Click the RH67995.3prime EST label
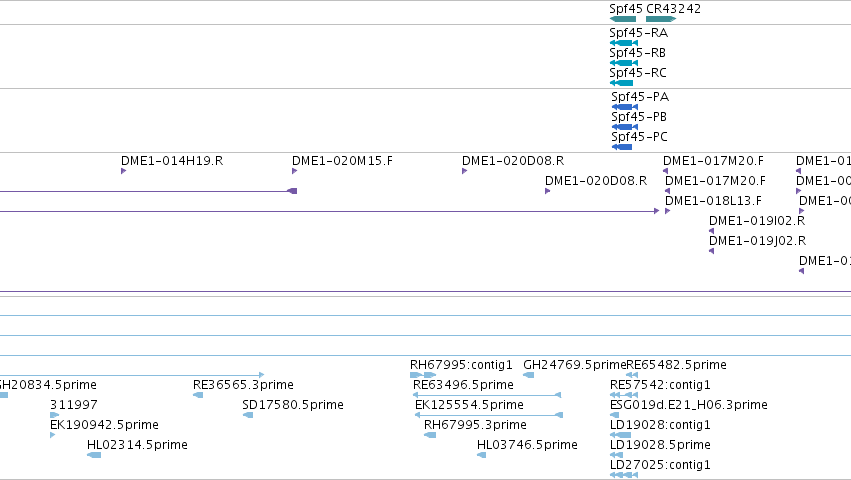 475,425
